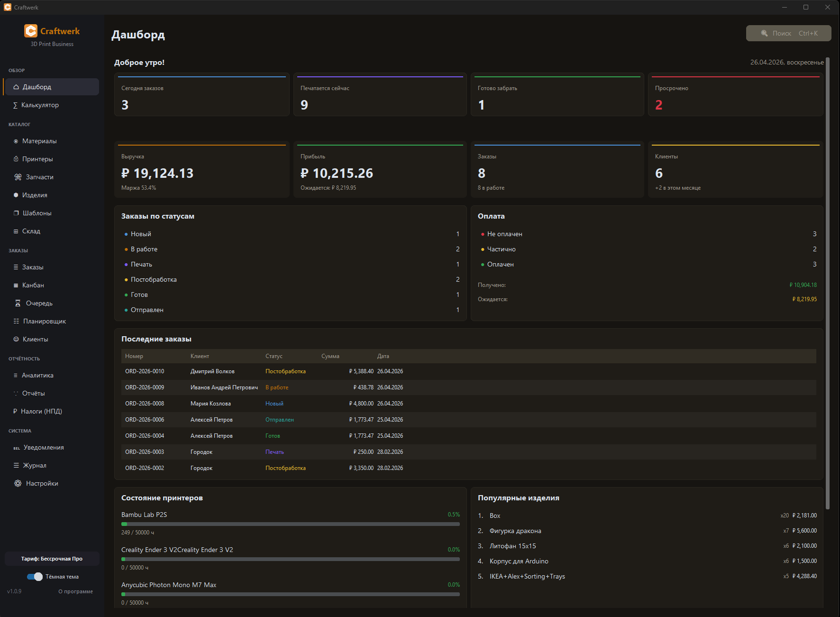Click the Queue (Очередь) hourglass icon
Screen dimensions: 840x617
click(18, 304)
